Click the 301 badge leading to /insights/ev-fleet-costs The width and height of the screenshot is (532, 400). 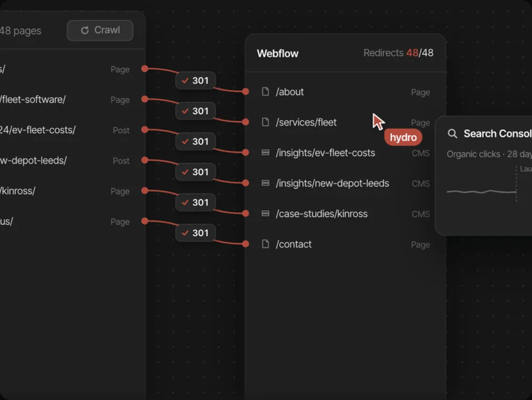pos(196,141)
